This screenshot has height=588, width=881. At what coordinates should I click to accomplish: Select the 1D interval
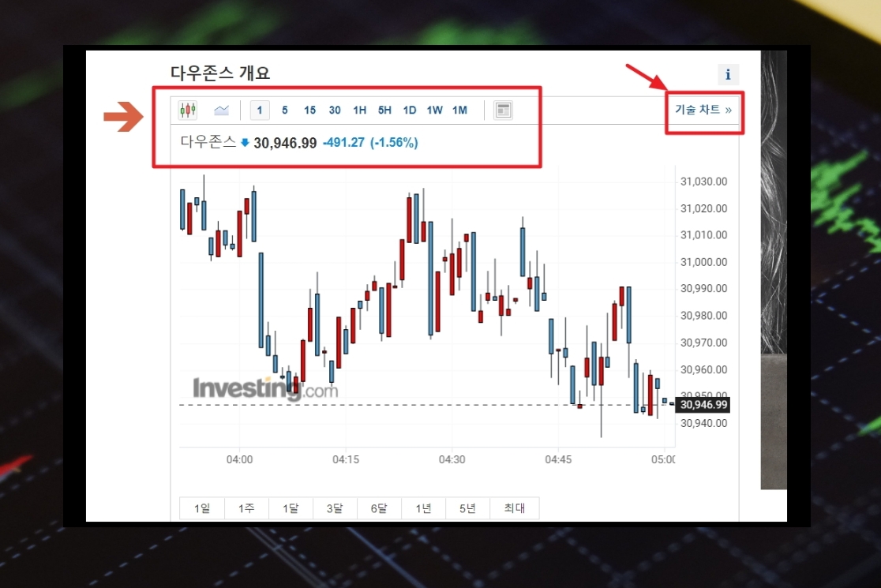(410, 110)
